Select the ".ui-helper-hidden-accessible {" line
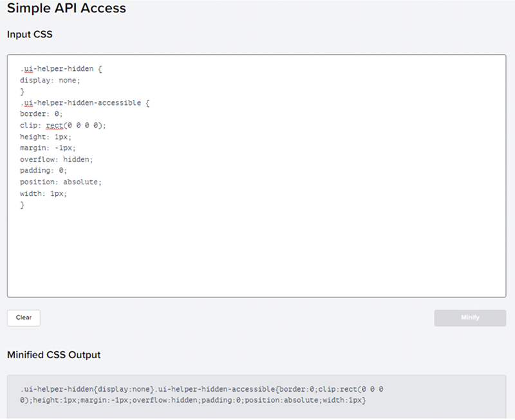Viewport: 515px width, 420px height. 85,103
